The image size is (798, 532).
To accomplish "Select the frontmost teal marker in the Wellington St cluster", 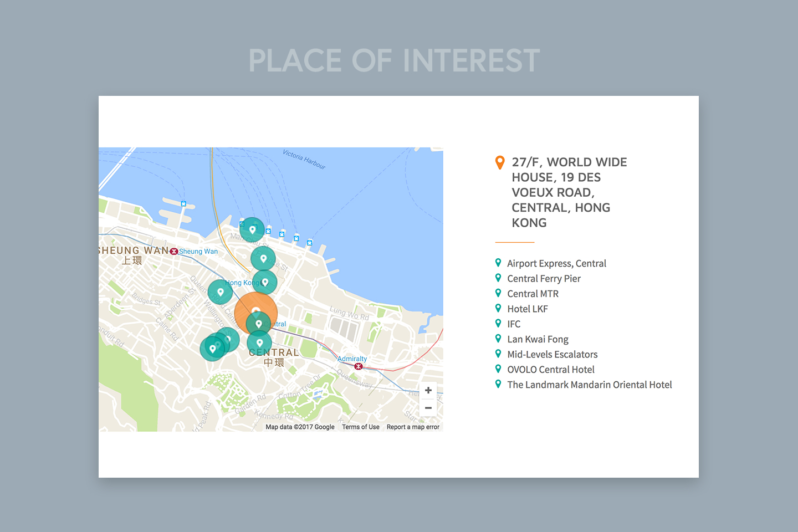I will click(x=212, y=349).
